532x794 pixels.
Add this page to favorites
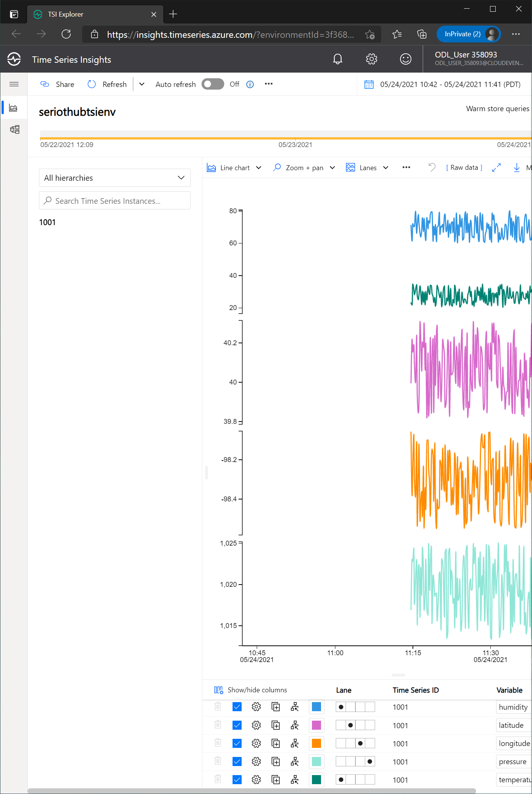click(370, 35)
